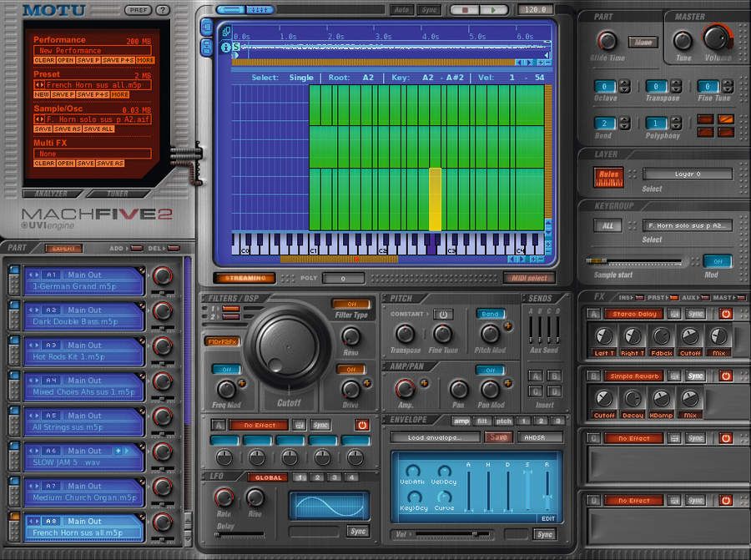Click the Freq Mod plus modulation icon
The image size is (751, 560).
(242, 383)
